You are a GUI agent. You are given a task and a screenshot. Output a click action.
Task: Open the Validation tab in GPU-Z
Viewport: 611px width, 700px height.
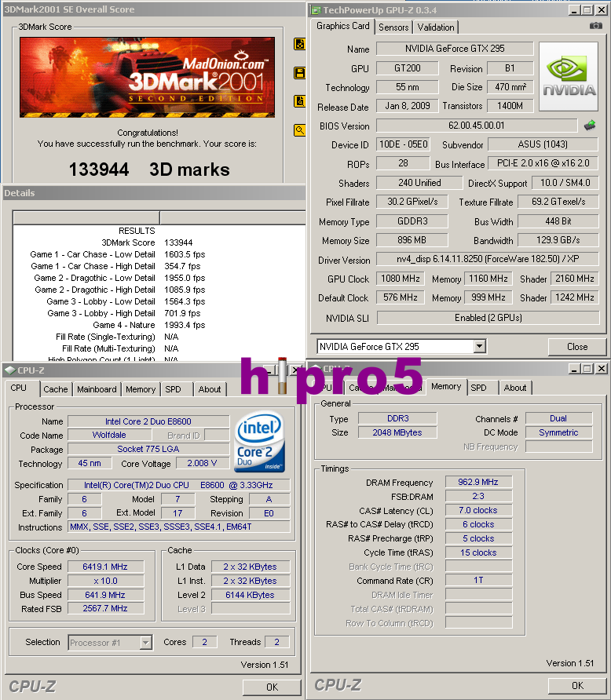[435, 27]
